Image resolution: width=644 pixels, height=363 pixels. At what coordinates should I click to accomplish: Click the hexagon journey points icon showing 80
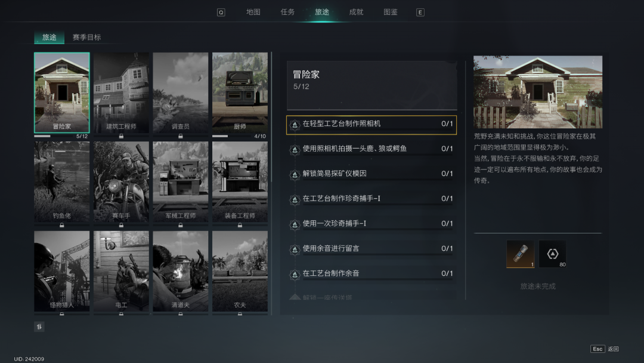tap(552, 254)
